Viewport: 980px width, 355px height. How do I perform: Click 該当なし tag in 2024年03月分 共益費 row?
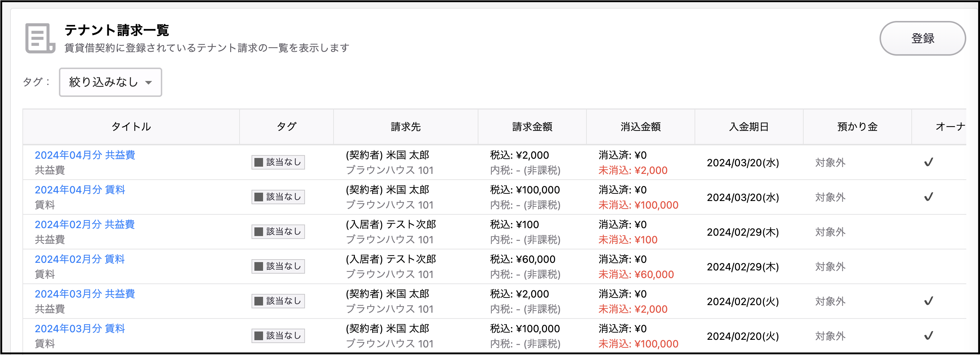(x=278, y=300)
